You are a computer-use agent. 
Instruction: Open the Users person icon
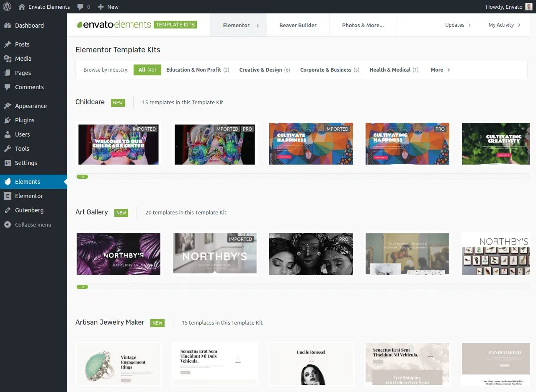click(7, 134)
